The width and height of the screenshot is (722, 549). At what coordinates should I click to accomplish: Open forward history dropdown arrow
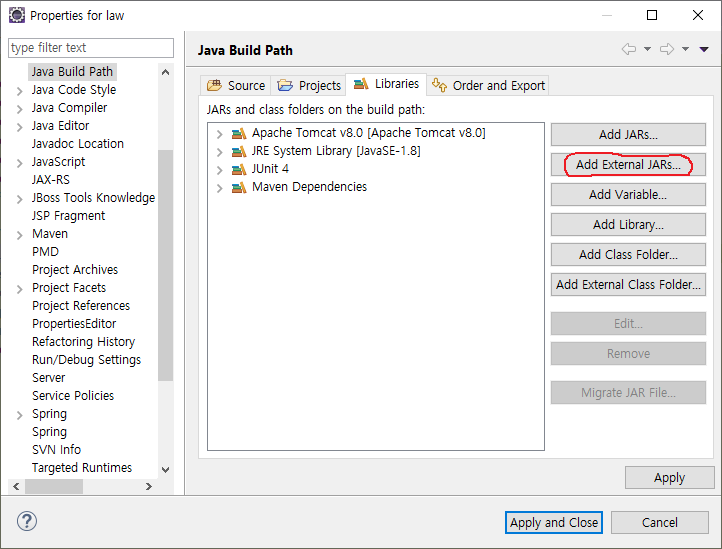coord(685,49)
